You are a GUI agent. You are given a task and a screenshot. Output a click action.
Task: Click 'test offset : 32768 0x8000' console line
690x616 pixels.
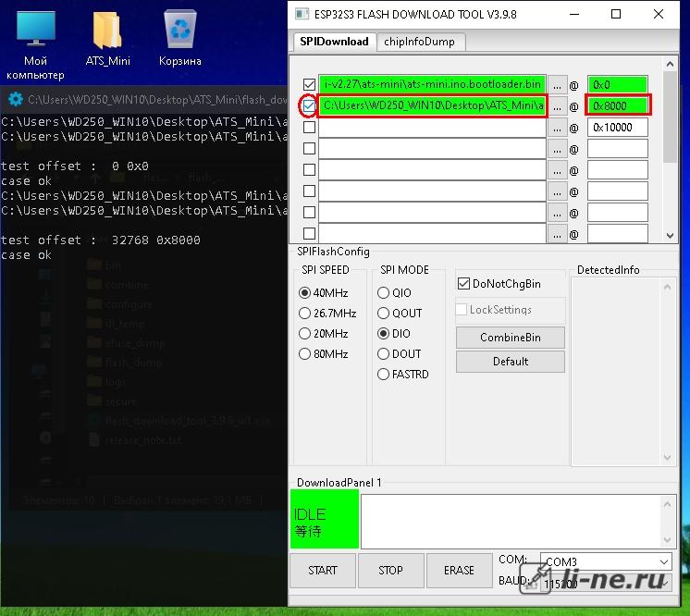(100, 240)
